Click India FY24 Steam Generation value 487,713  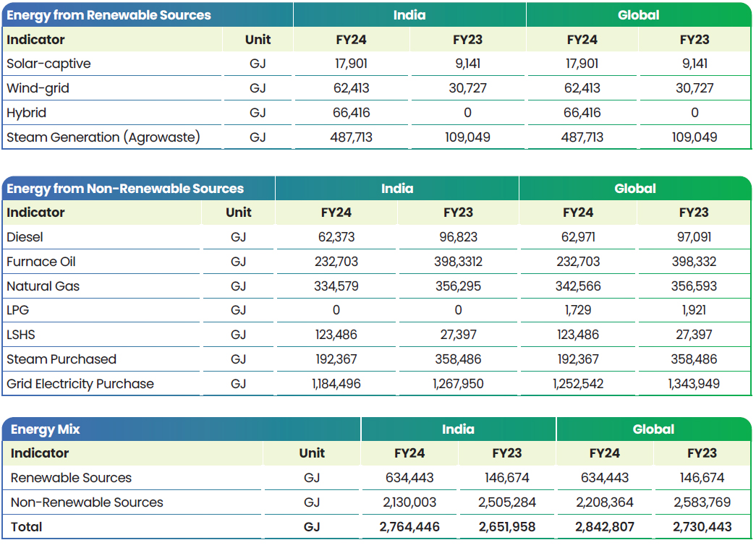tap(351, 137)
